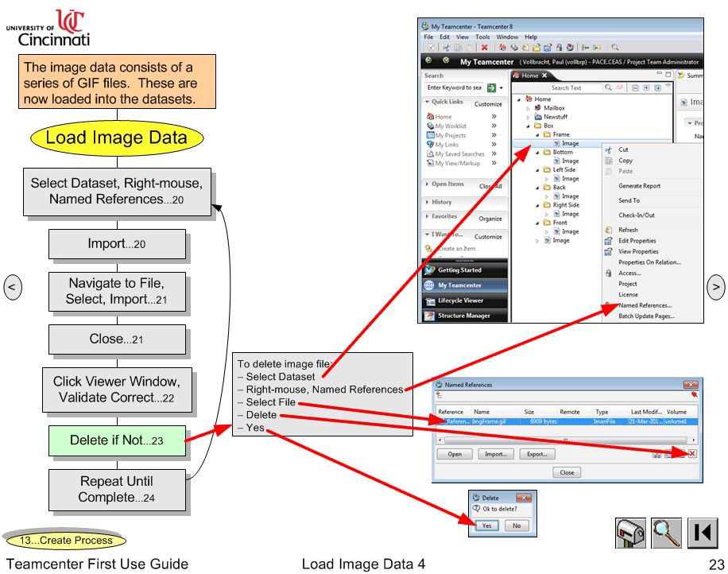
Task: Click the red X delete icon in Named References
Action: 691,454
